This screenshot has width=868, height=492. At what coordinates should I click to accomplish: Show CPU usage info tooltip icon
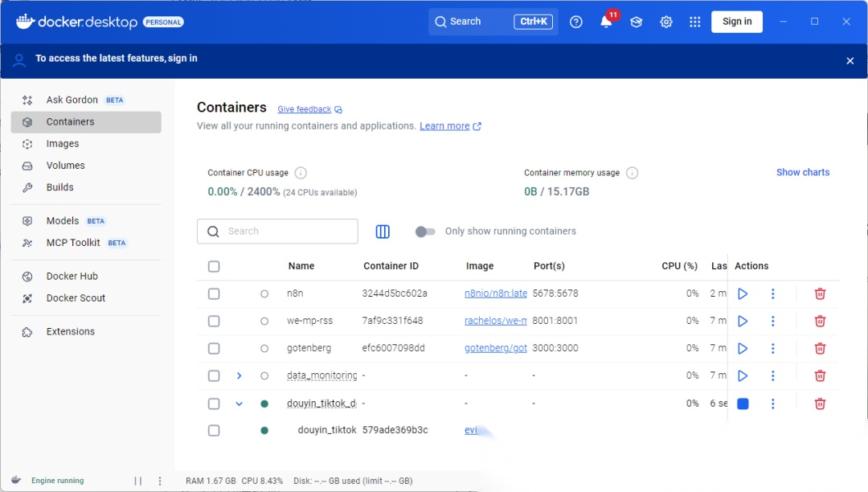(x=301, y=173)
